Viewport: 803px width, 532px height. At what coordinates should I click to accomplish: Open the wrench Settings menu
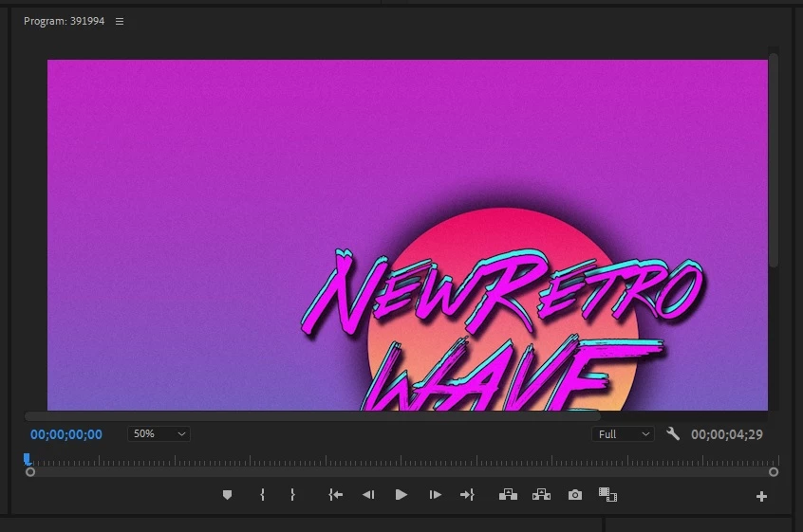673,433
